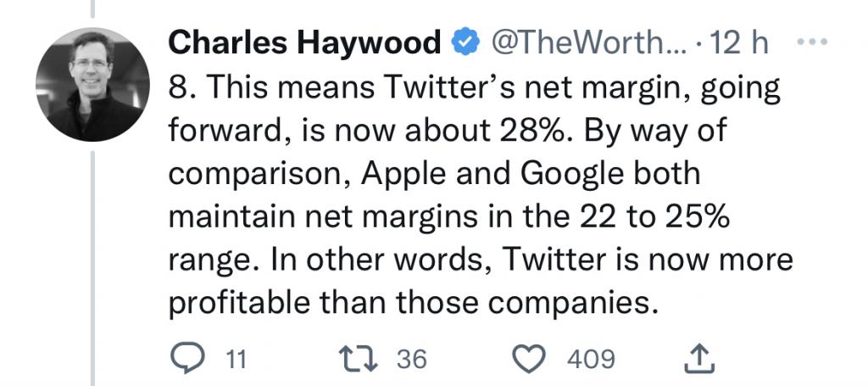The height and width of the screenshot is (386, 868).
Task: Click the retweet count of 36
Action: (x=413, y=360)
